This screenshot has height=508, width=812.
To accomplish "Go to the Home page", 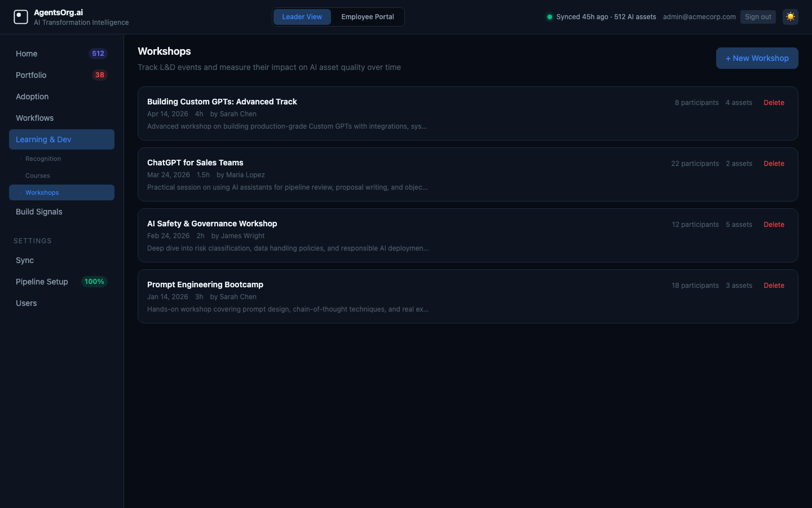I will (27, 54).
